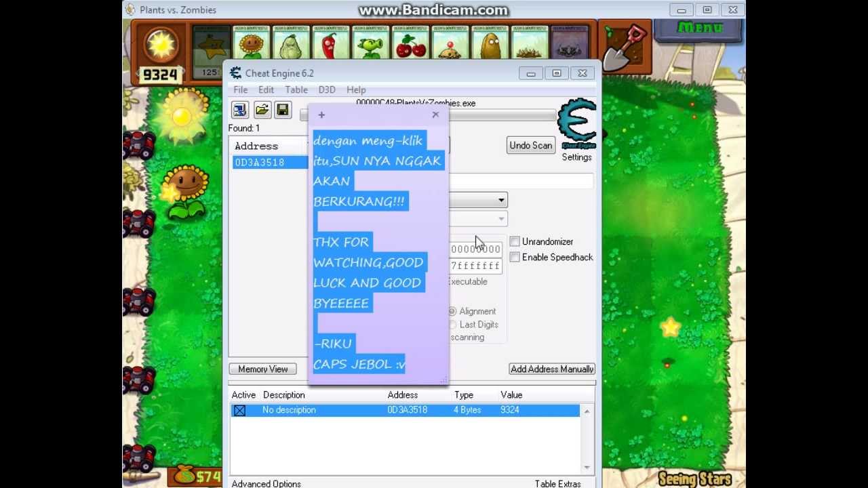Click the address table scroll up arrow
This screenshot has height=488, width=868.
coord(587,411)
